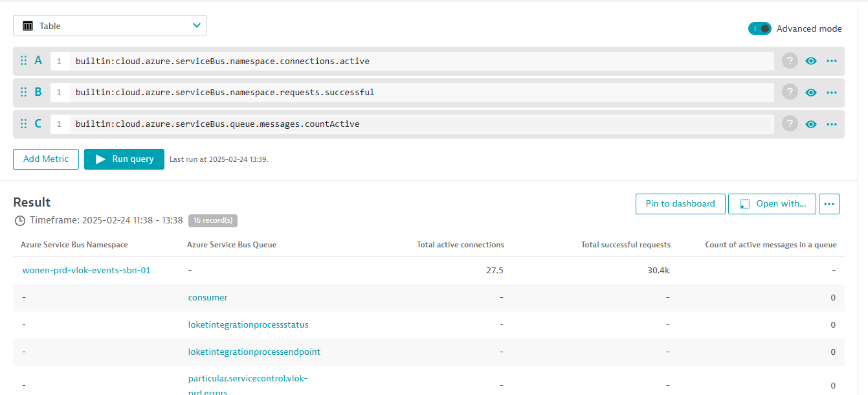Click the help icon for metric A

pyautogui.click(x=790, y=61)
